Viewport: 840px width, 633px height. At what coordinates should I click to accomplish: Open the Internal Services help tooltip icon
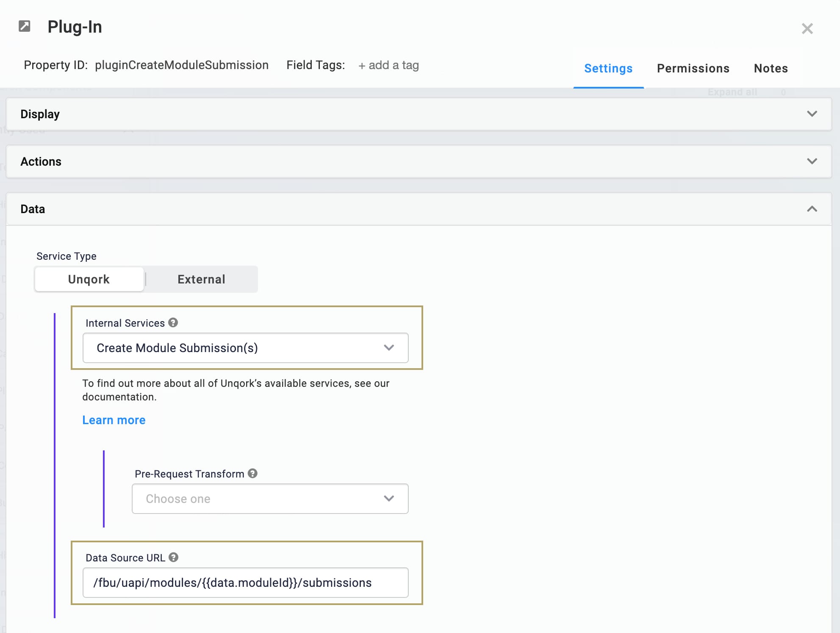pos(173,322)
